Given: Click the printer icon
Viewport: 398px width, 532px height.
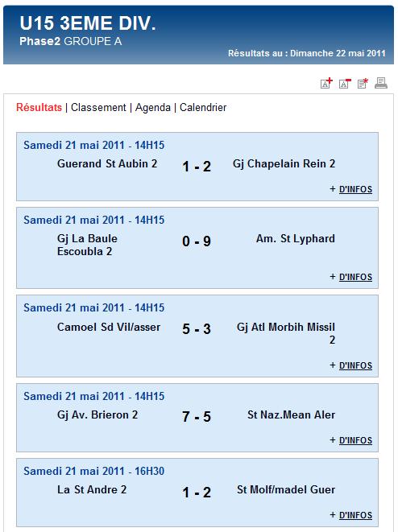Looking at the screenshot, I should click(x=381, y=83).
